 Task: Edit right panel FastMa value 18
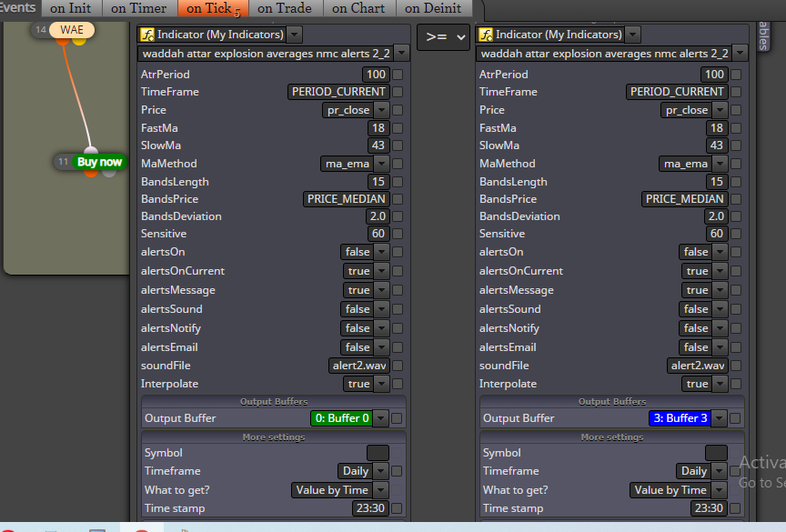click(x=717, y=128)
